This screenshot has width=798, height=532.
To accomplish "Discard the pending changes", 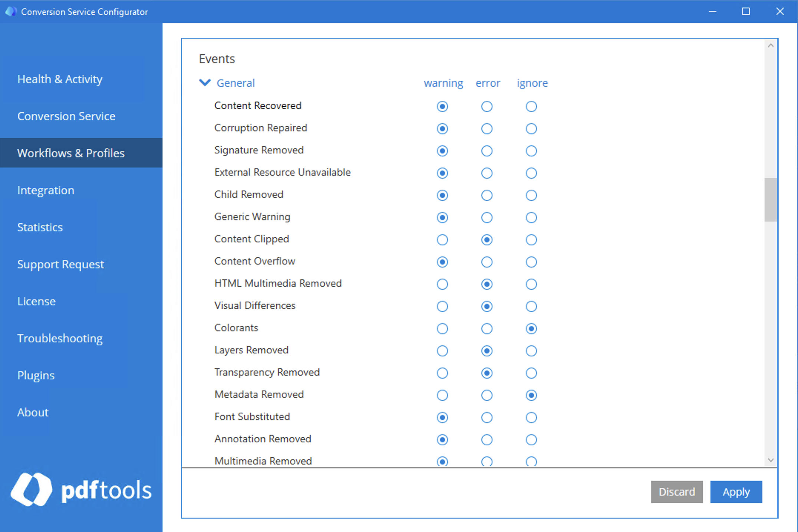I will [677, 492].
